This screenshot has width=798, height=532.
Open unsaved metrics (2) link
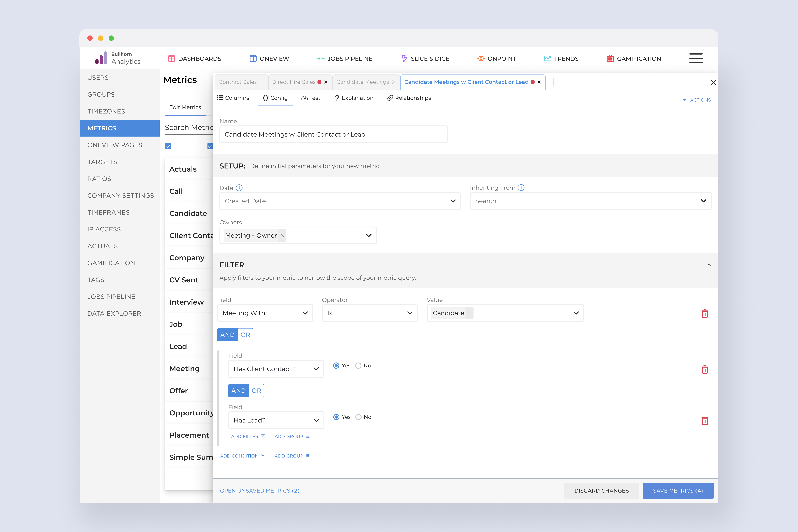point(259,491)
